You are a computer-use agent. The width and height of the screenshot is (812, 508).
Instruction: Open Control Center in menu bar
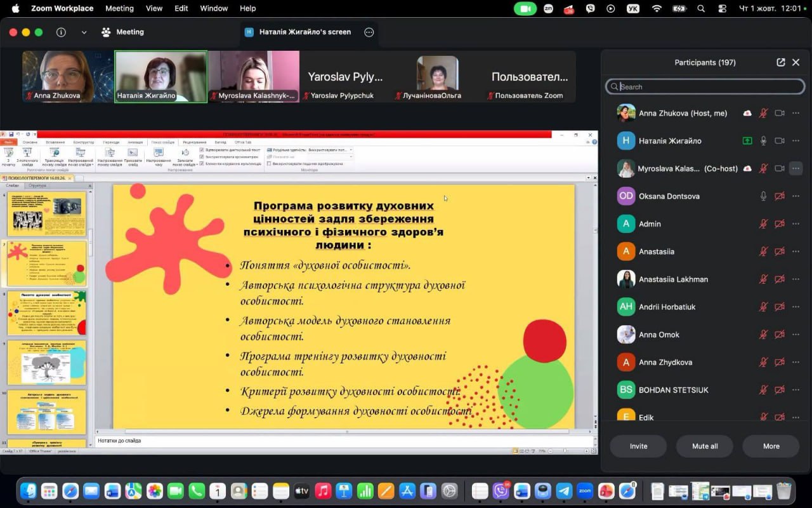(722, 8)
